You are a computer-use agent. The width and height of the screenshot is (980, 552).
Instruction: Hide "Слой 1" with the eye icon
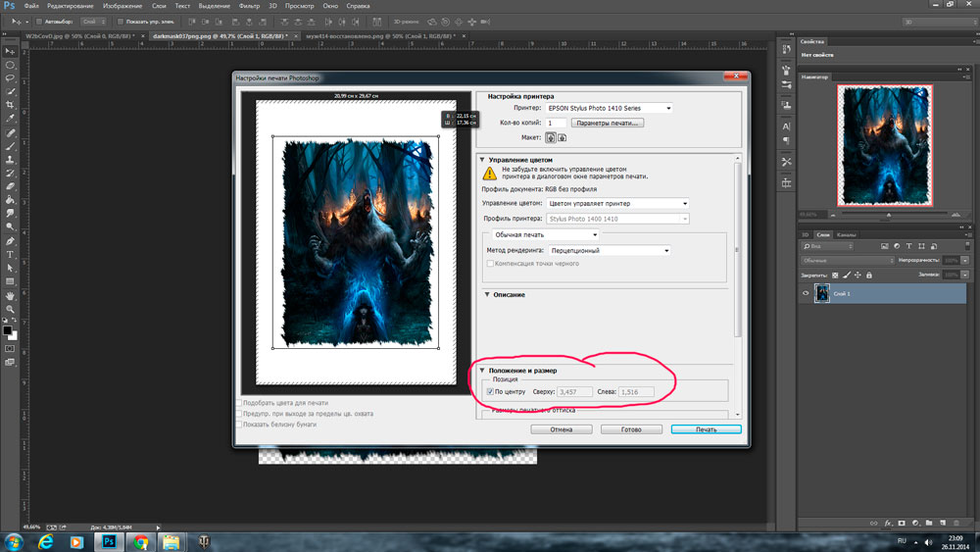[x=806, y=293]
